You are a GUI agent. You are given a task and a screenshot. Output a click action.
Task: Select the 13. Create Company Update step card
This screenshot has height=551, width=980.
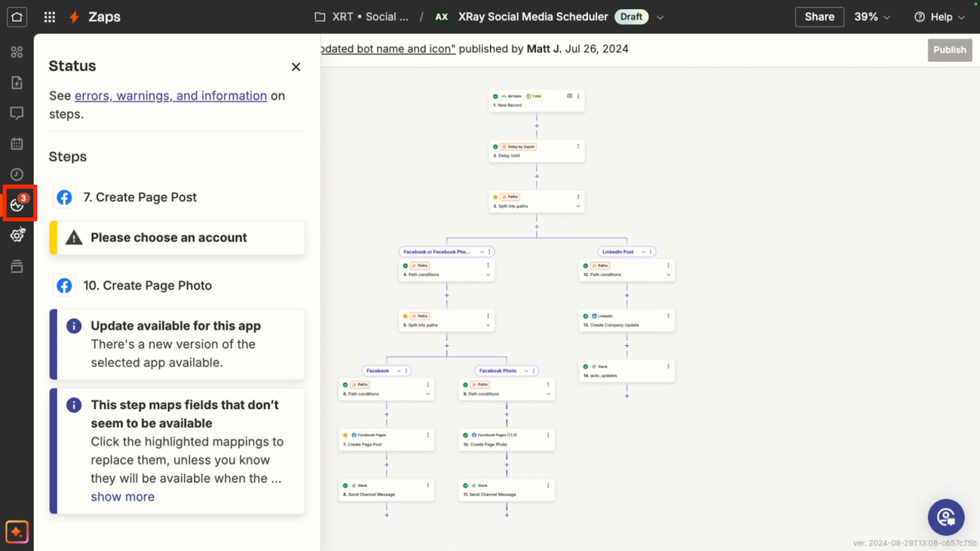[x=627, y=321]
